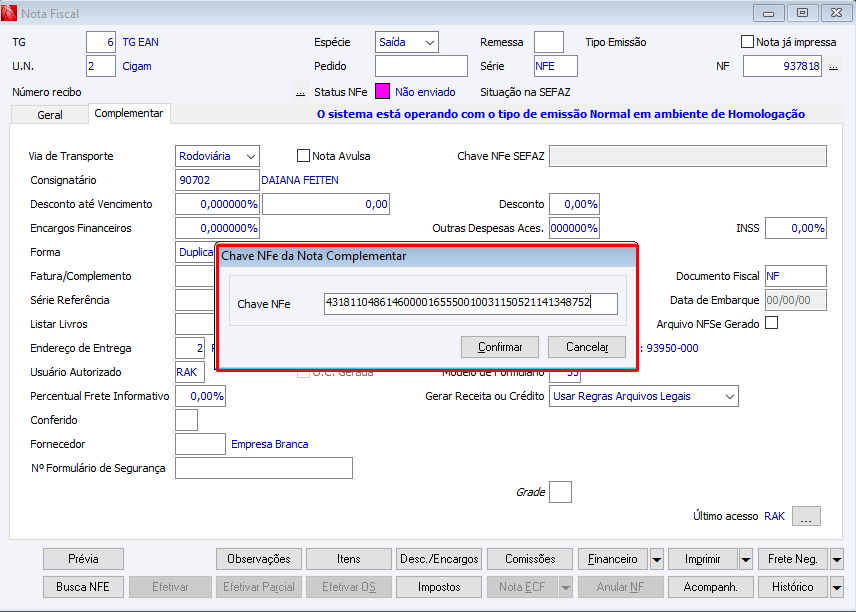Click the TG EAN description text
Screen dimensions: 856x612
[140, 42]
